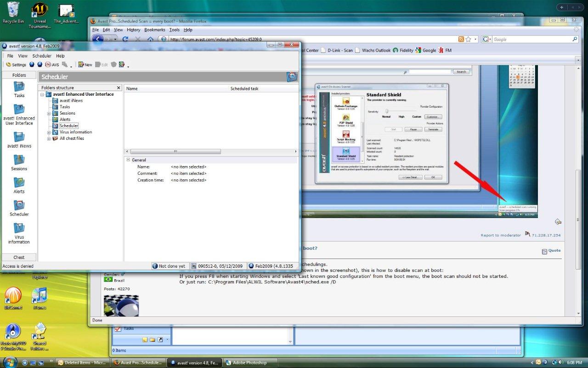Close the Folders structure pane
The height and width of the screenshot is (368, 588).
point(119,87)
